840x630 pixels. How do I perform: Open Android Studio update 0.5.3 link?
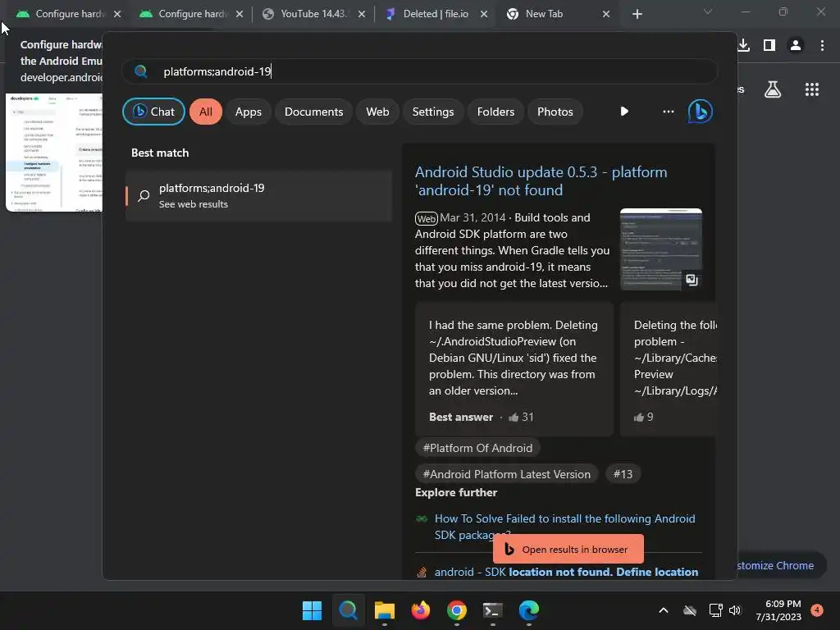point(541,181)
